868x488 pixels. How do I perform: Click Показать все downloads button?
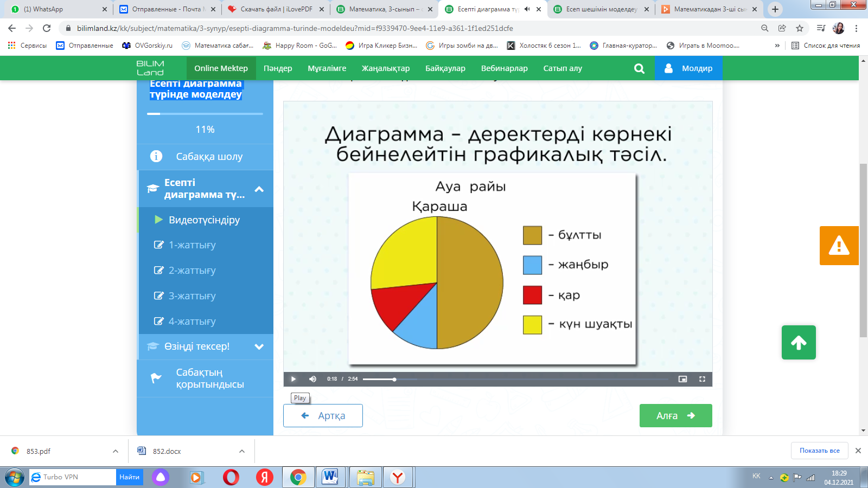(819, 451)
